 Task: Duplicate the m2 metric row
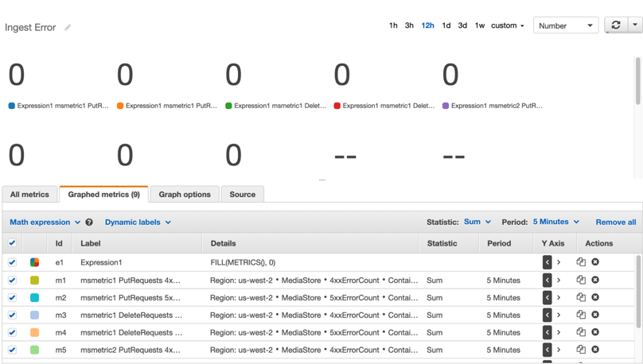(x=581, y=297)
